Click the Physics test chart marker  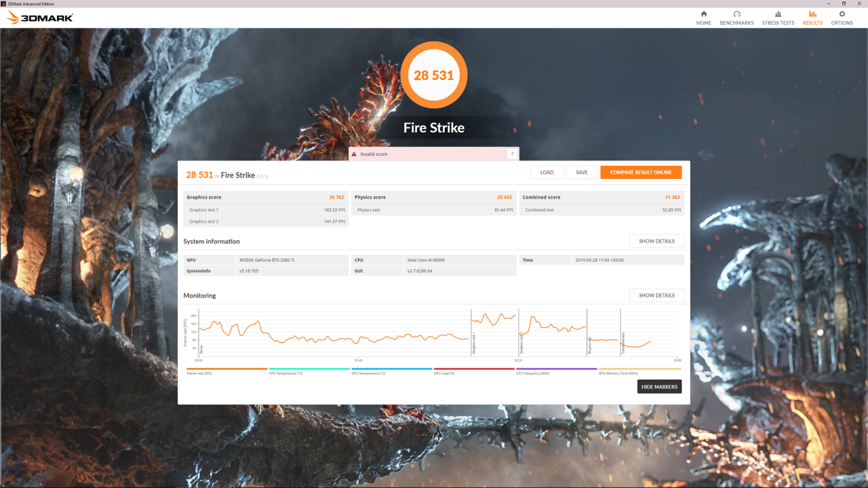[589, 346]
